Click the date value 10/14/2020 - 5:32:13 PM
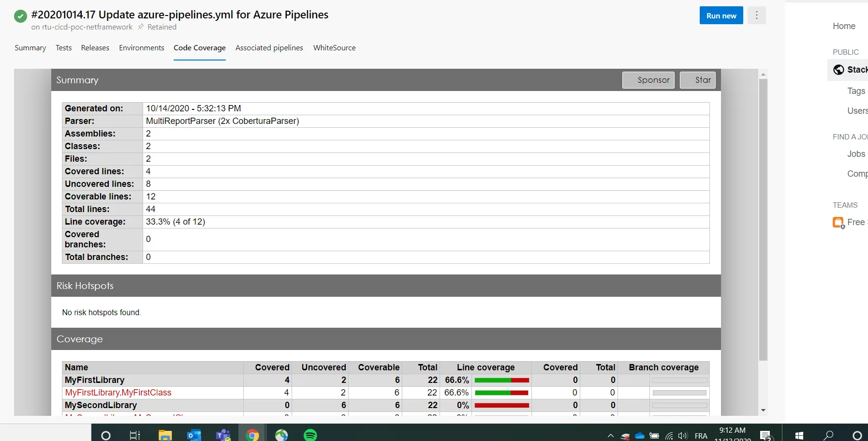868x441 pixels. pos(193,108)
